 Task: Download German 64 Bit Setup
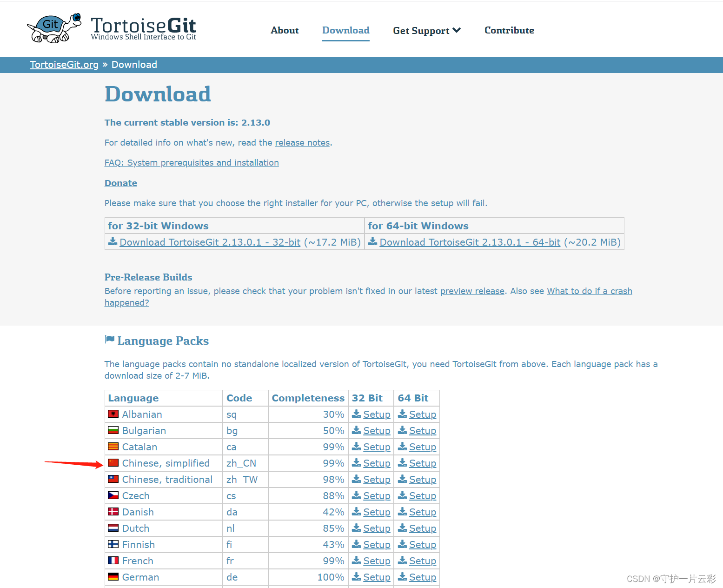423,577
